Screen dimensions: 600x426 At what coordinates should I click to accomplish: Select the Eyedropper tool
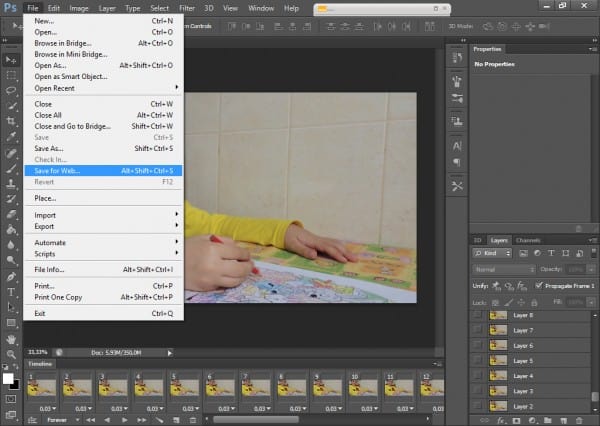11,137
